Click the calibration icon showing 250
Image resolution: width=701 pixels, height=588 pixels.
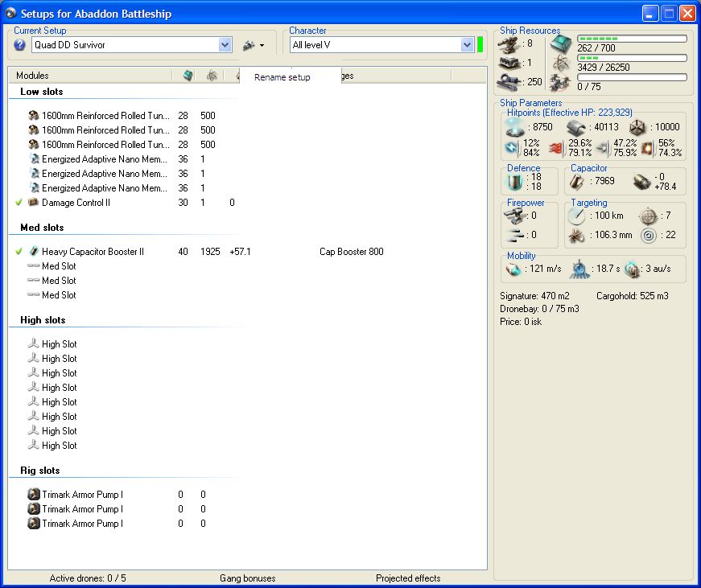click(x=509, y=82)
